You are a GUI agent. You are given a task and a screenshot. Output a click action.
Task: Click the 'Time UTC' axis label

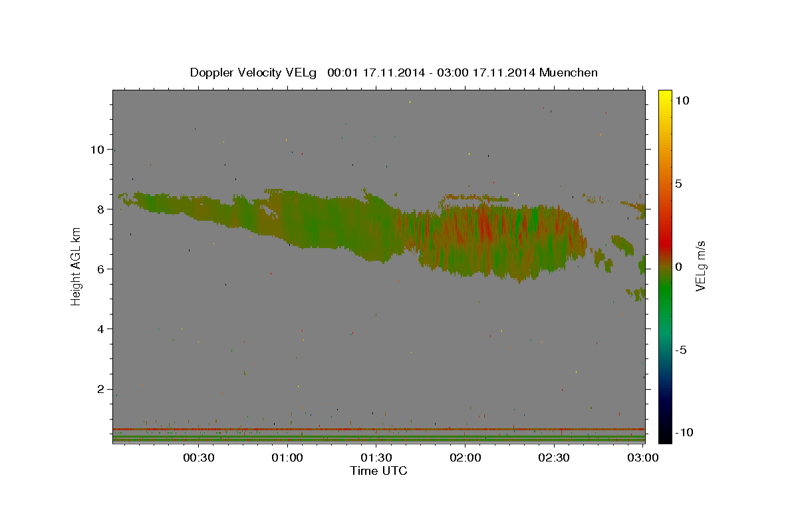(x=378, y=471)
